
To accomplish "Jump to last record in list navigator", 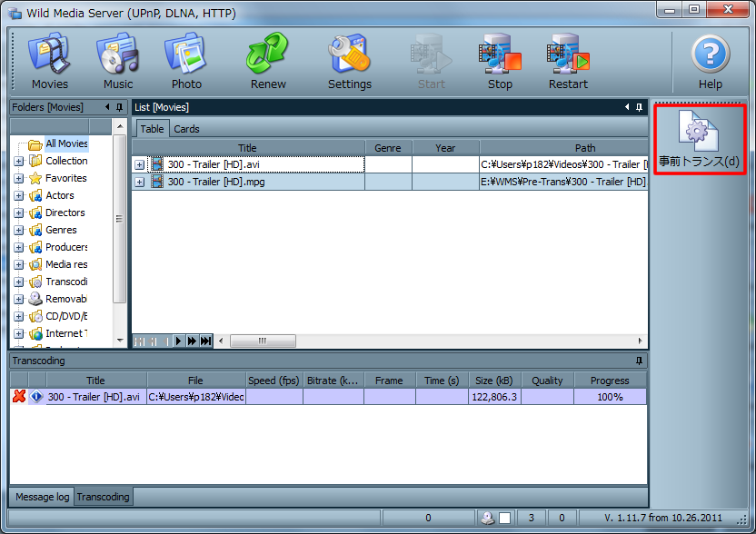I will (206, 341).
